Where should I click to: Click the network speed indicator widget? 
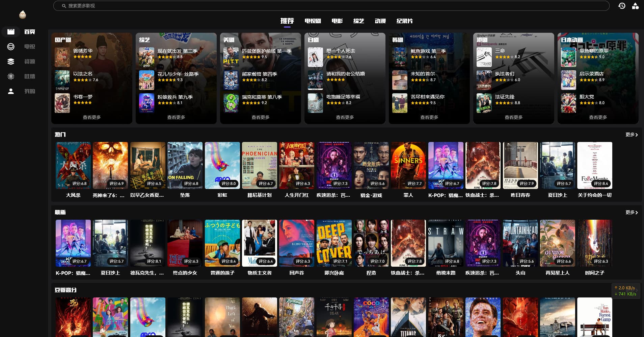(625, 291)
